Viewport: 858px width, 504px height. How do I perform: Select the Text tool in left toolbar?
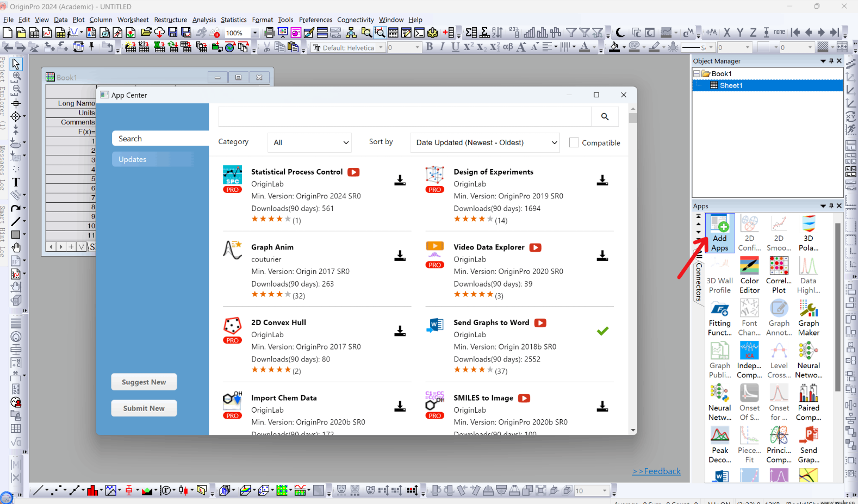[x=16, y=182]
